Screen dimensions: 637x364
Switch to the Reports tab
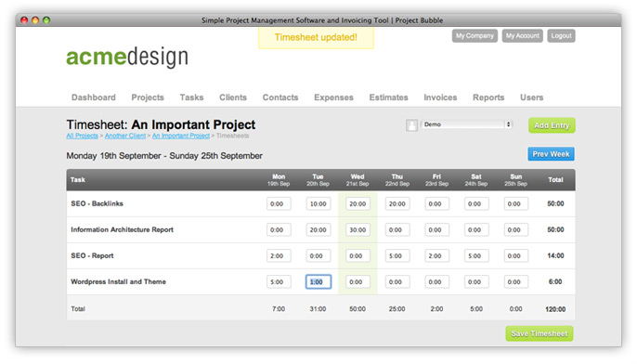488,97
